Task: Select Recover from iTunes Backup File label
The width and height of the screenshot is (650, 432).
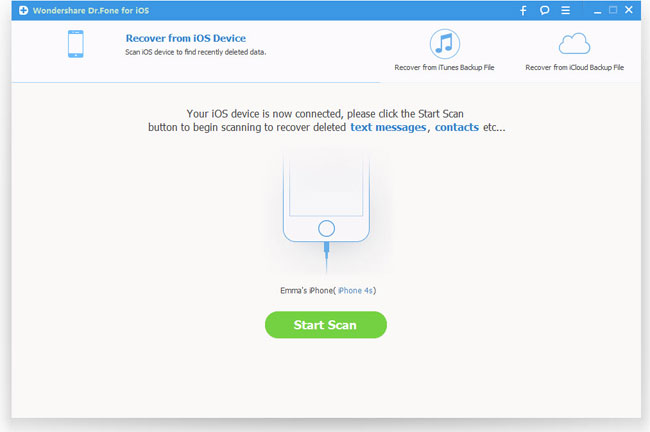Action: pyautogui.click(x=444, y=67)
